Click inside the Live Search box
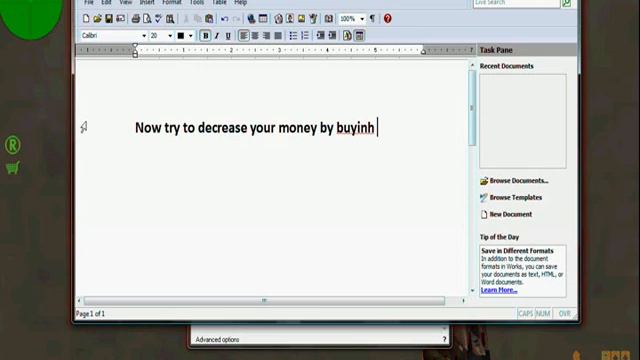This screenshot has height=360, width=640. pos(516,3)
